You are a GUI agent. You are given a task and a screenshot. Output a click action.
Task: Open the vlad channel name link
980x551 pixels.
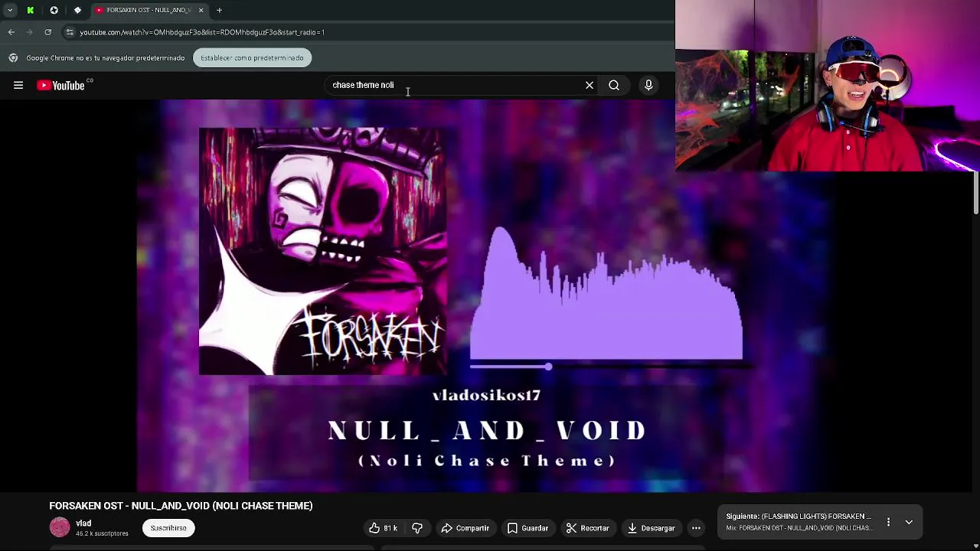[83, 523]
